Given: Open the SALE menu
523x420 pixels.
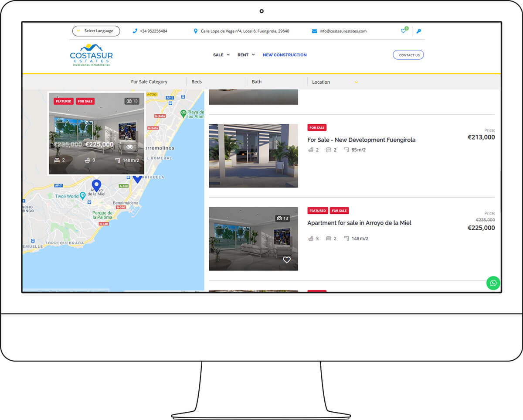Looking at the screenshot, I should pyautogui.click(x=221, y=55).
